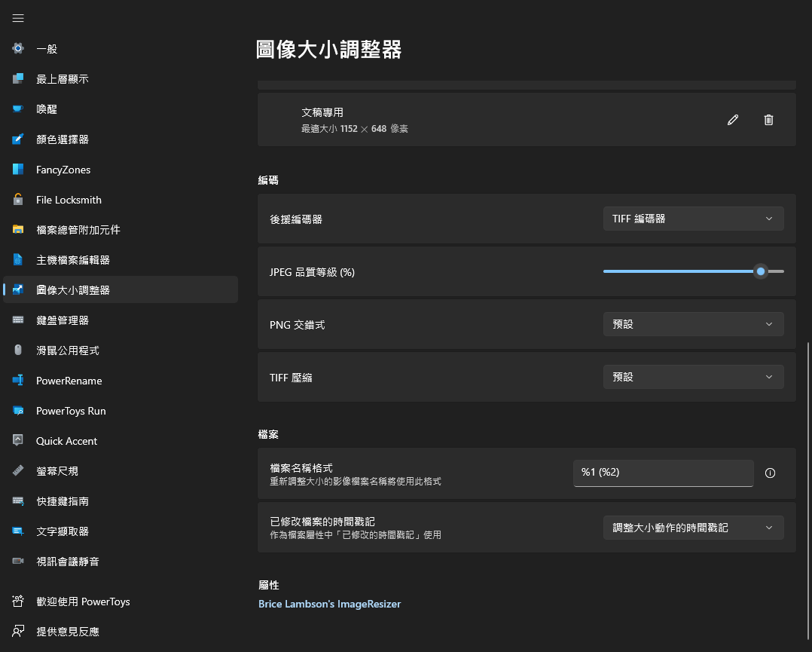Open the 後援編碼器 TIFF 編碼器 dropdown
812x652 pixels.
(692, 219)
